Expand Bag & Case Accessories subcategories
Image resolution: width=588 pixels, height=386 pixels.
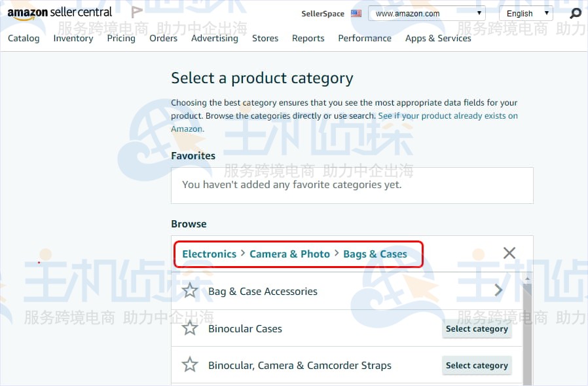click(x=498, y=290)
